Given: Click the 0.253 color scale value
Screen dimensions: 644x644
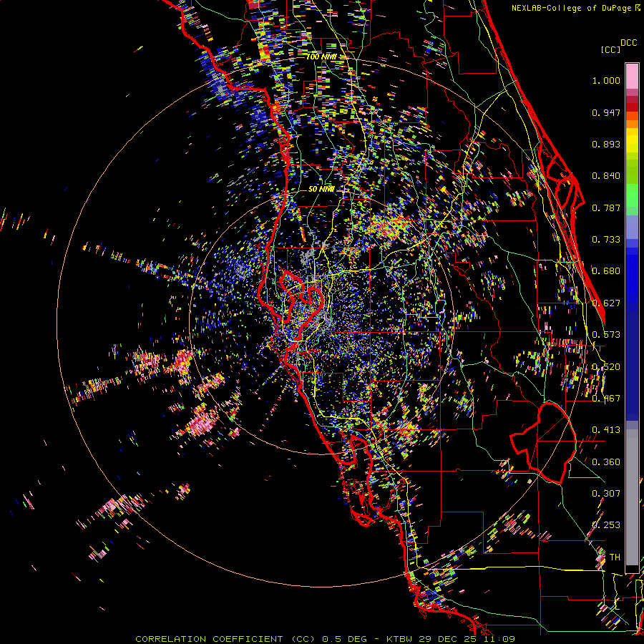Looking at the screenshot, I should 606,525.
